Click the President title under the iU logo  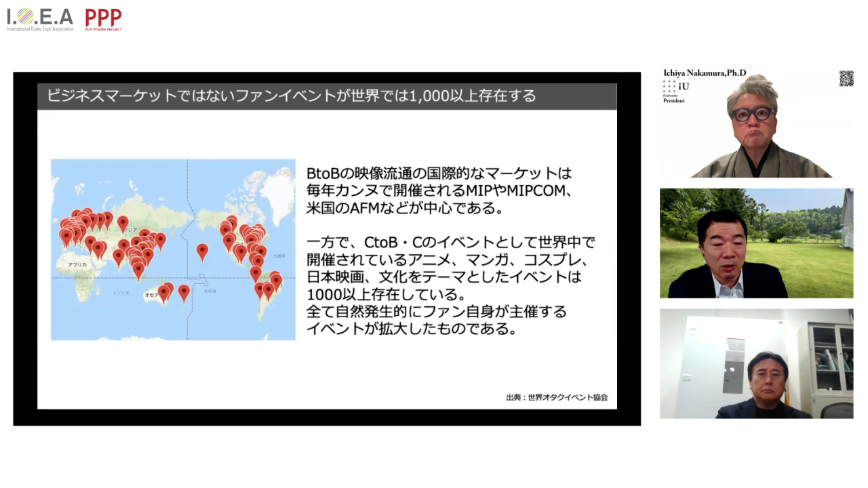(674, 101)
